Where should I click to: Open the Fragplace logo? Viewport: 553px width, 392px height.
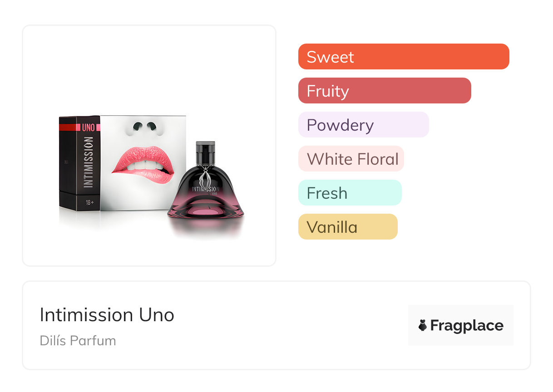coord(461,325)
